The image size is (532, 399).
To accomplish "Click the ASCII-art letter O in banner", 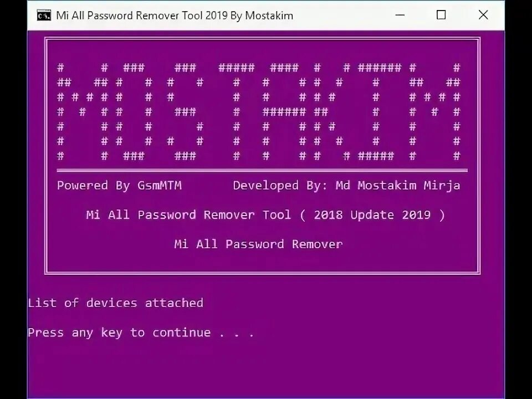I will click(134, 111).
